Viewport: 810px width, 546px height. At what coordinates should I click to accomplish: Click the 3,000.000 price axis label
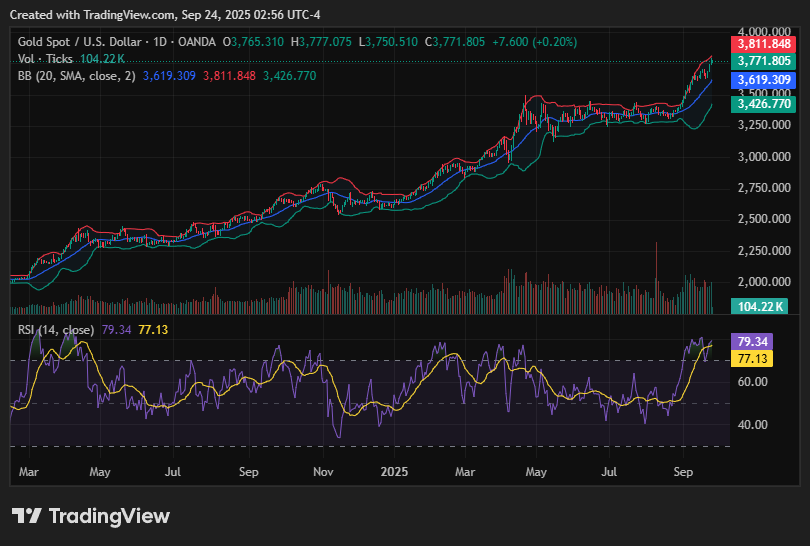(x=764, y=157)
